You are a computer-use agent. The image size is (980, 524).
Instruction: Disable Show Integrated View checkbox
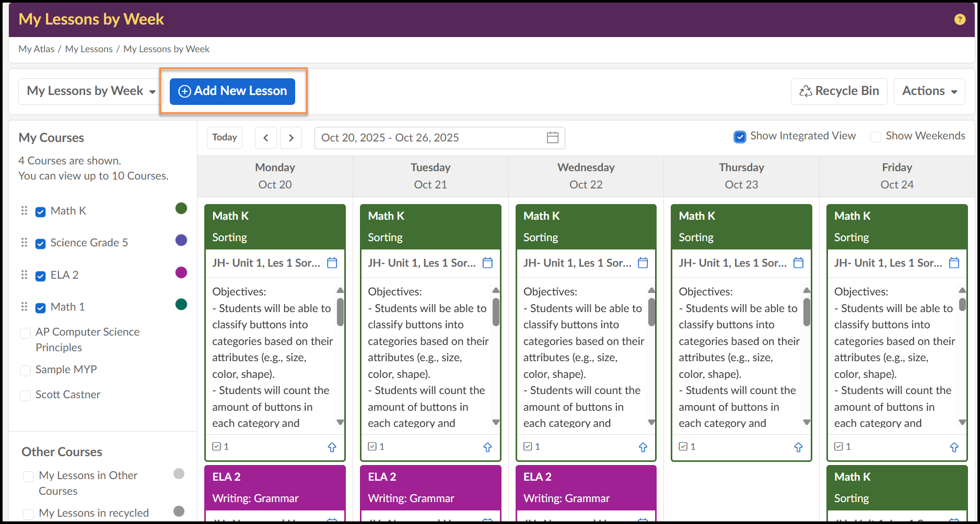[740, 137]
